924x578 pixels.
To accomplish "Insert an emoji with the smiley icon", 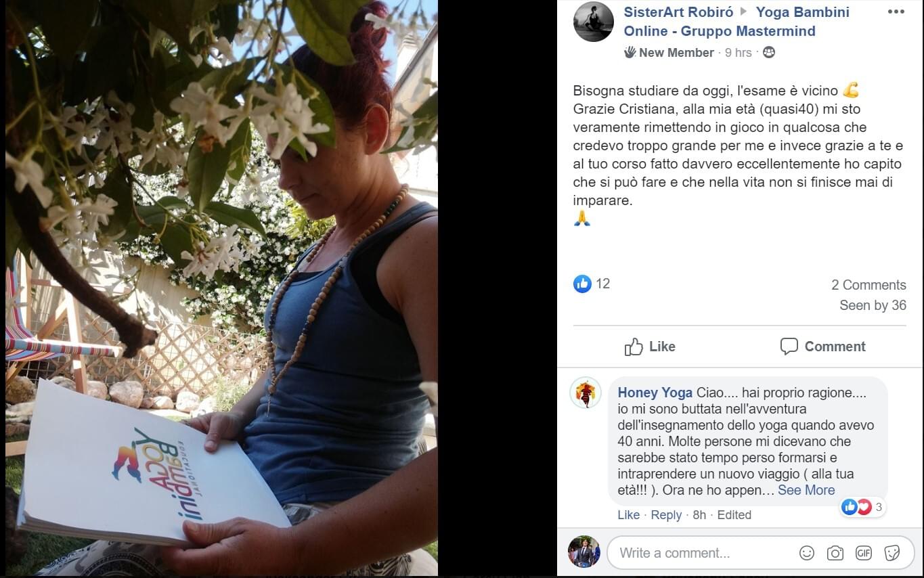I will click(807, 553).
